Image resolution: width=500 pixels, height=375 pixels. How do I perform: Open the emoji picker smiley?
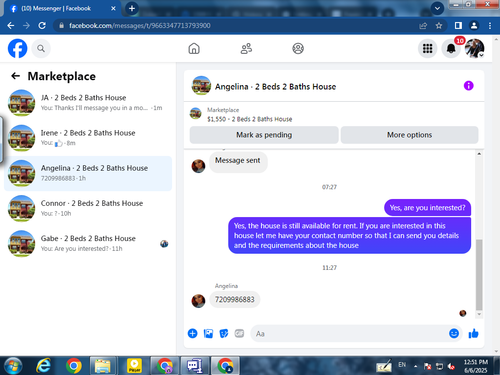pyautogui.click(x=454, y=333)
